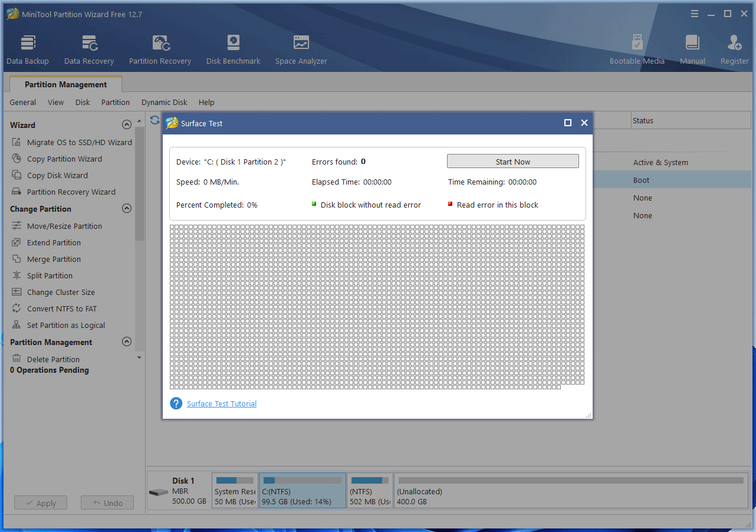The height and width of the screenshot is (532, 756).
Task: Click the Apply button
Action: point(40,503)
